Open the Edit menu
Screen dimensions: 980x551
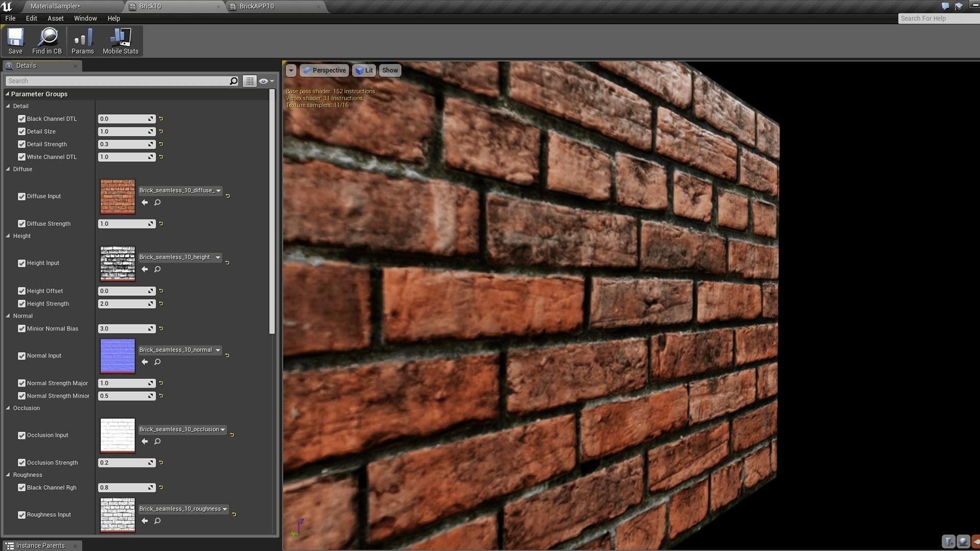(x=31, y=18)
